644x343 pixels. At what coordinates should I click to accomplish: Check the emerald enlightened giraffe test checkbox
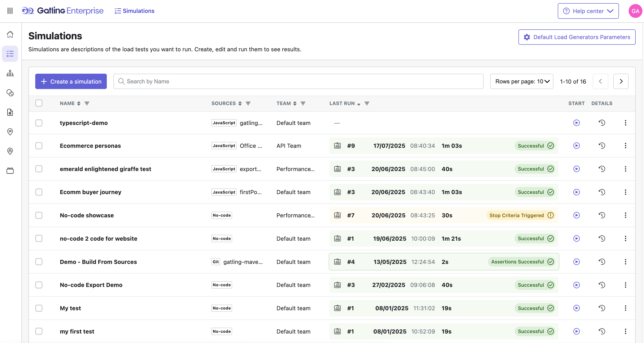pyautogui.click(x=39, y=169)
